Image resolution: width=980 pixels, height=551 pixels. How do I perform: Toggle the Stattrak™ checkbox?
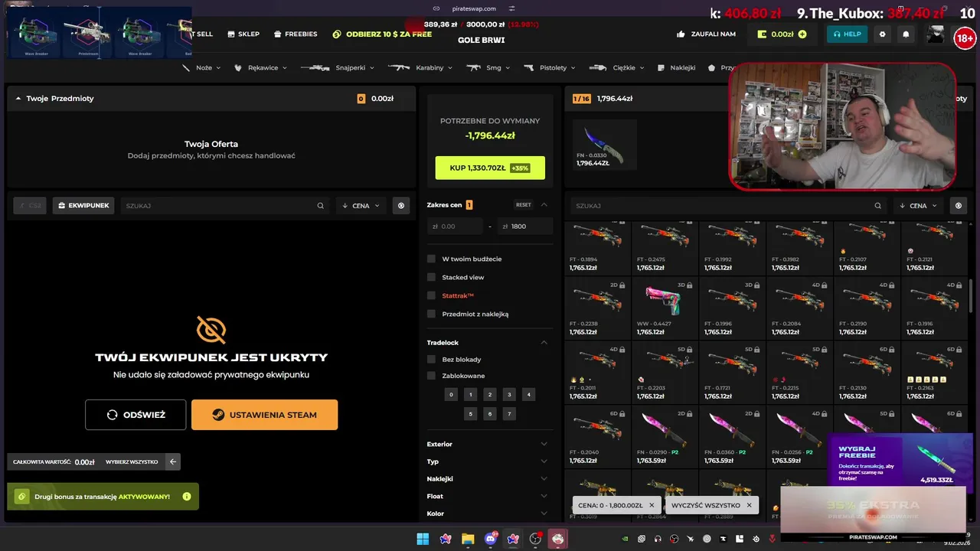coord(431,295)
